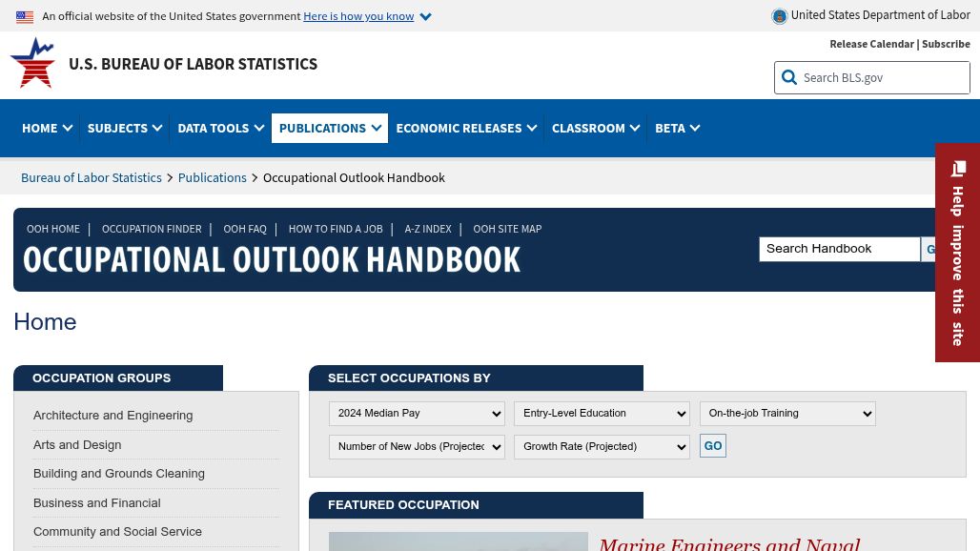Open the 2024 Median Pay dropdown
The image size is (980, 551).
(417, 414)
